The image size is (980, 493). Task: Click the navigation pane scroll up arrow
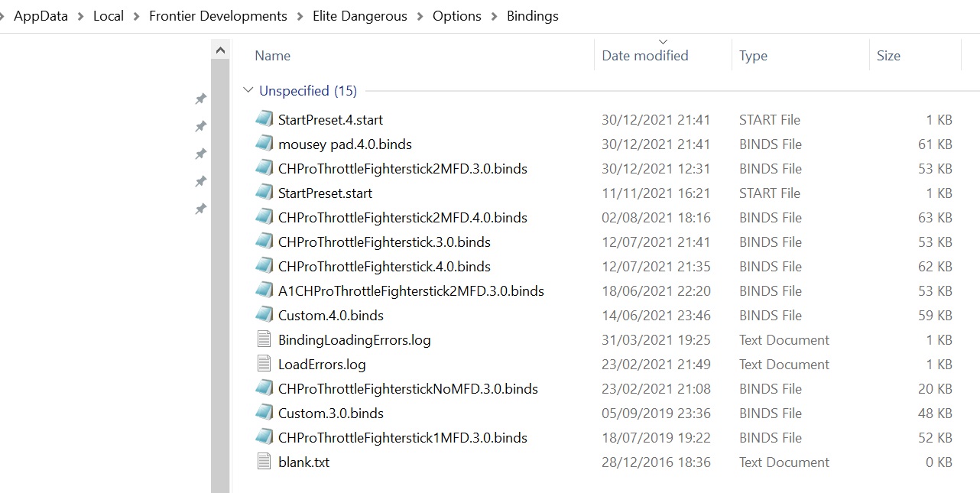pos(220,50)
